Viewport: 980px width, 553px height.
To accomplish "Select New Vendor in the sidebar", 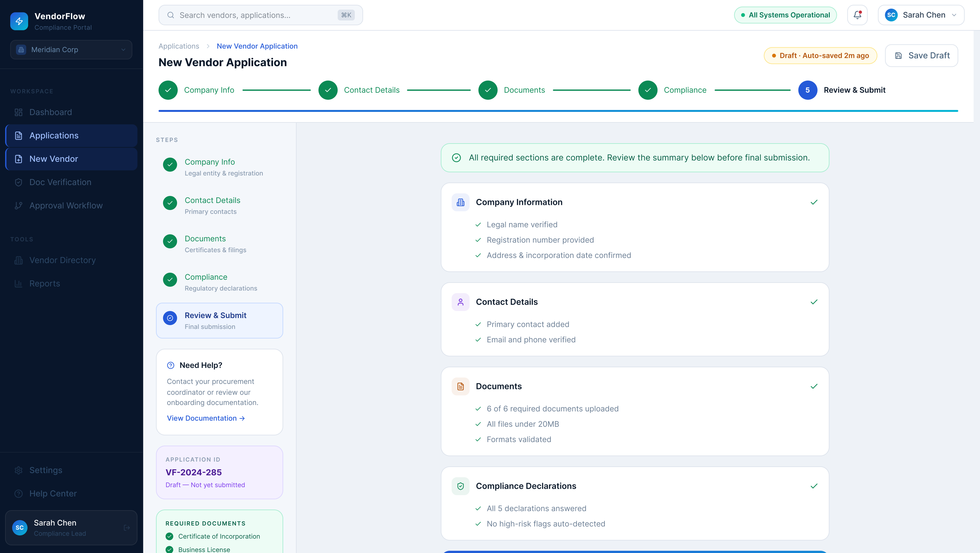I will (x=71, y=159).
